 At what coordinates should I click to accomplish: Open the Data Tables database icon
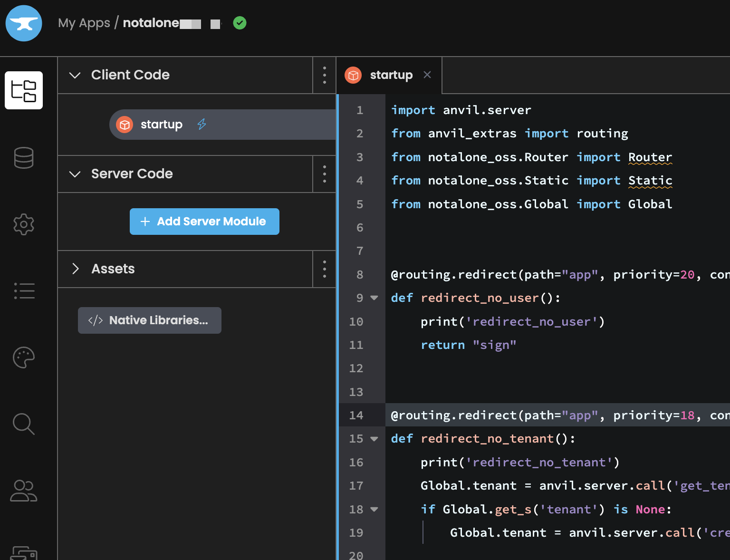point(24,157)
